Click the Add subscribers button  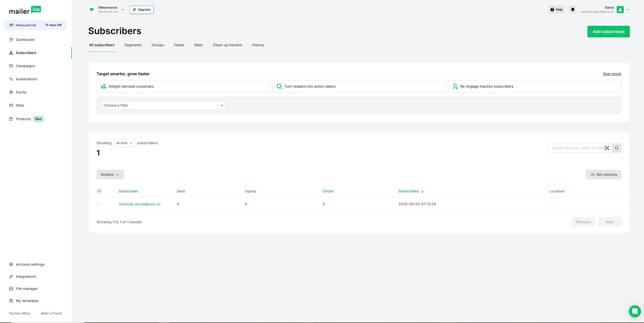point(608,32)
